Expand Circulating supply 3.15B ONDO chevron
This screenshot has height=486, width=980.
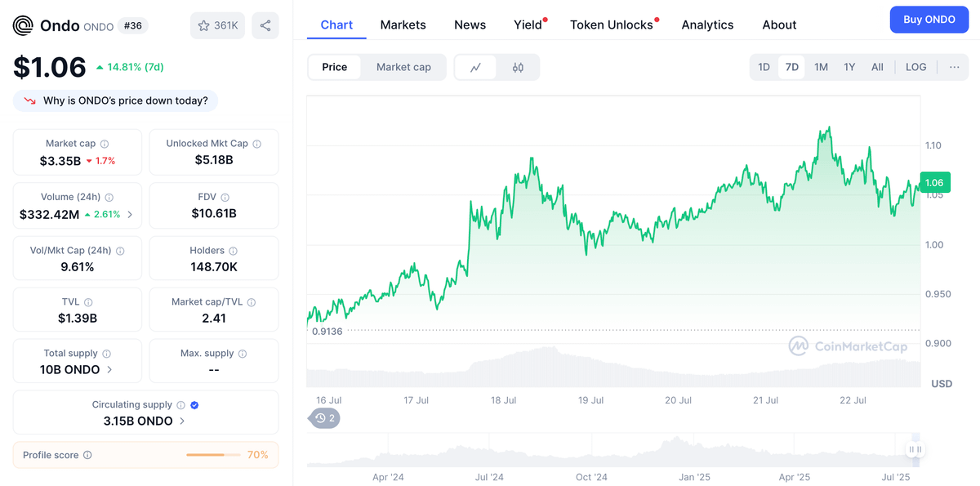pyautogui.click(x=182, y=421)
